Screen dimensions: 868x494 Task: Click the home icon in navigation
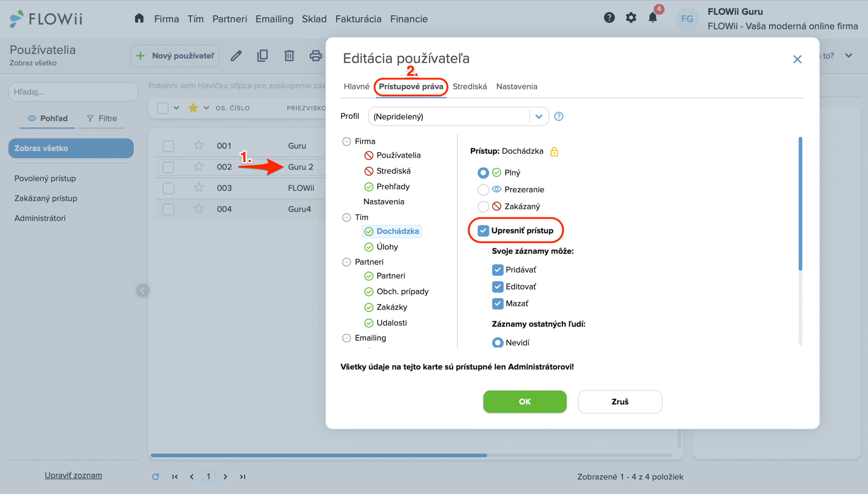[139, 18]
